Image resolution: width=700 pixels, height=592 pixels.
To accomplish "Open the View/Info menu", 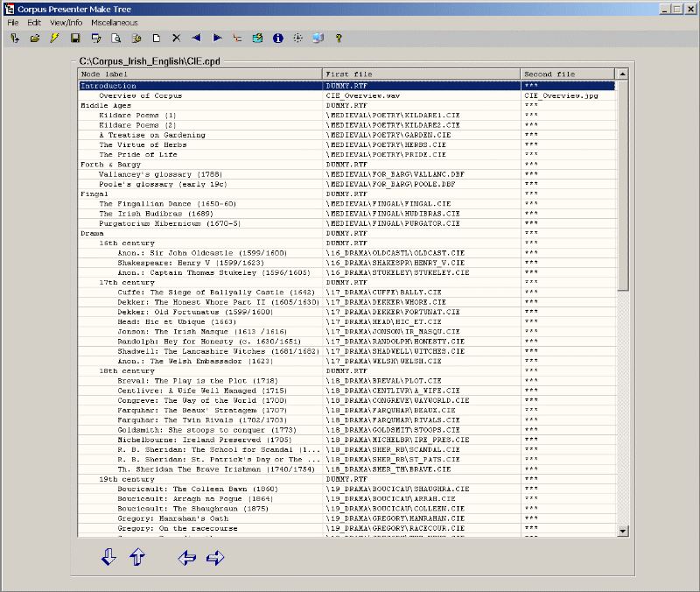I will (x=66, y=22).
